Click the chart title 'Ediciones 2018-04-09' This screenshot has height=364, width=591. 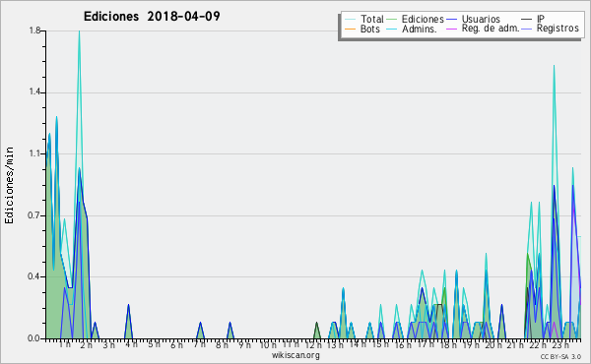click(152, 16)
